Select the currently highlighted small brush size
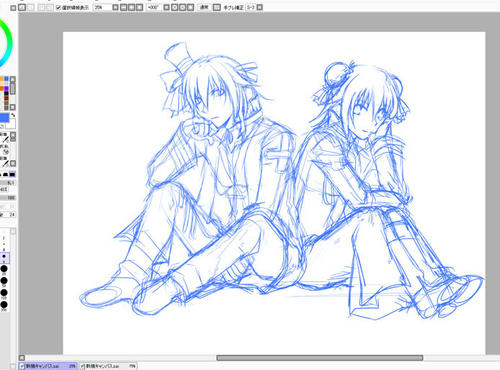The height and width of the screenshot is (370, 500). (x=4, y=257)
